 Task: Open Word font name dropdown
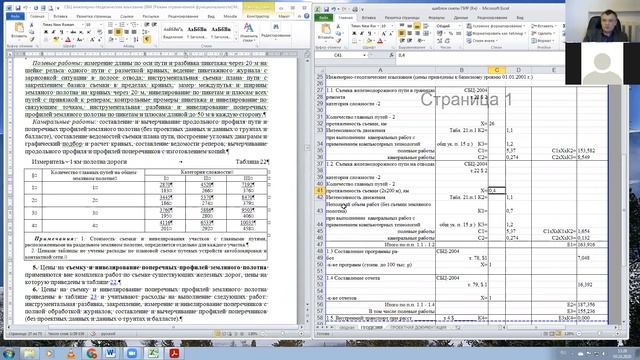tap(82, 24)
